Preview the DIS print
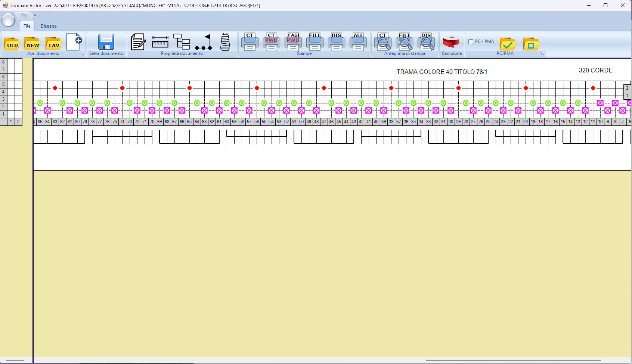Image resolution: width=632 pixels, height=364 pixels. point(426,42)
